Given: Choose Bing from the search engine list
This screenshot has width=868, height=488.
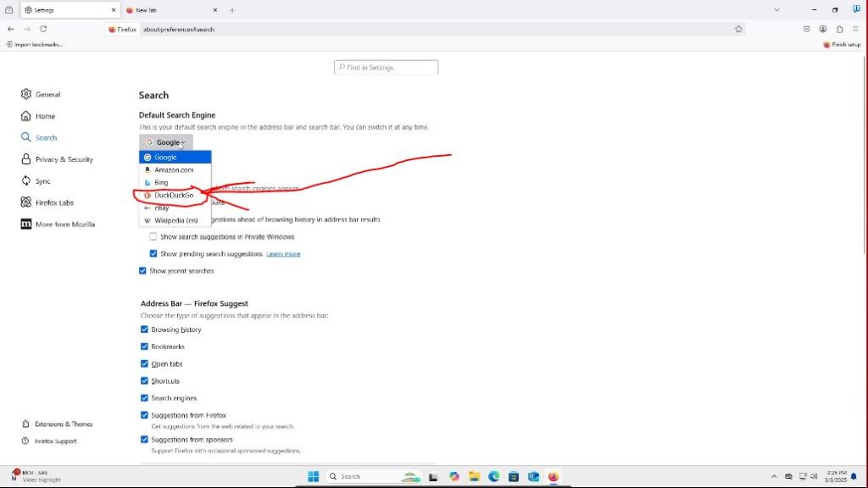Looking at the screenshot, I should point(175,183).
